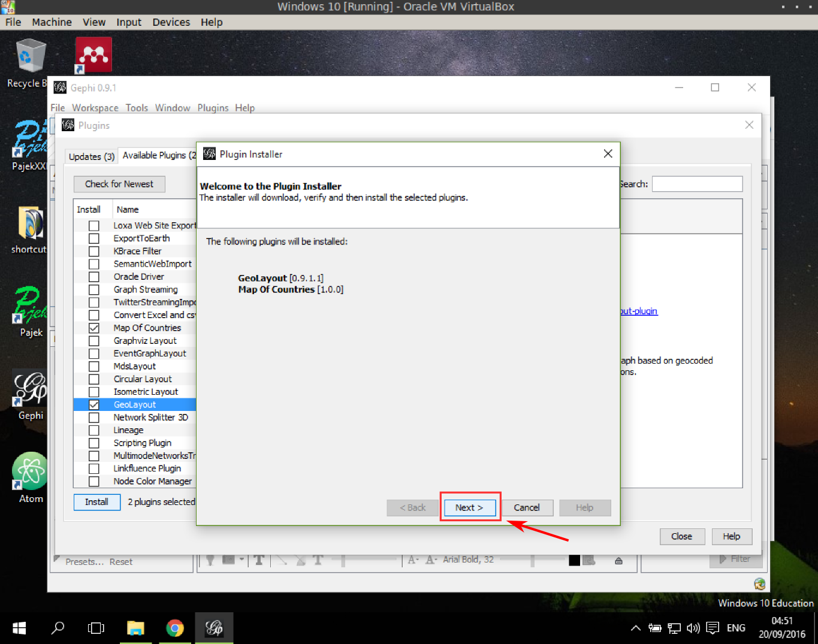Uncheck the GeoLayout plugin checkbox
818x644 pixels.
point(94,404)
